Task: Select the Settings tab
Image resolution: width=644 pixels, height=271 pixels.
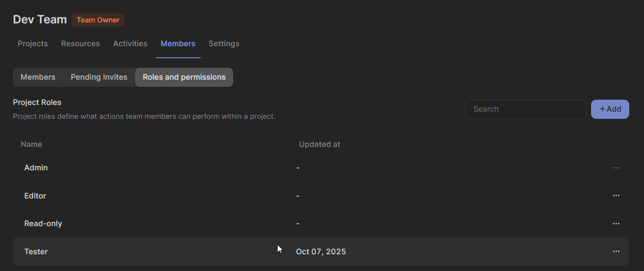Action: (224, 44)
